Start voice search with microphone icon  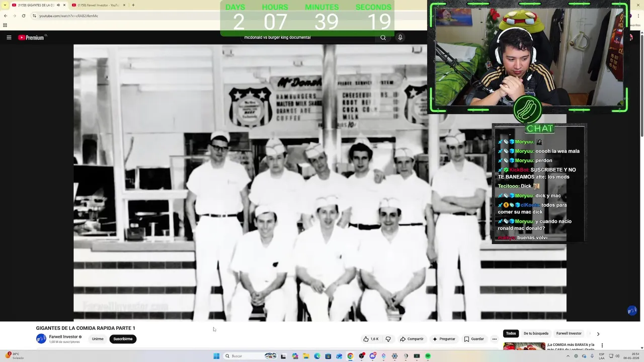click(x=400, y=37)
